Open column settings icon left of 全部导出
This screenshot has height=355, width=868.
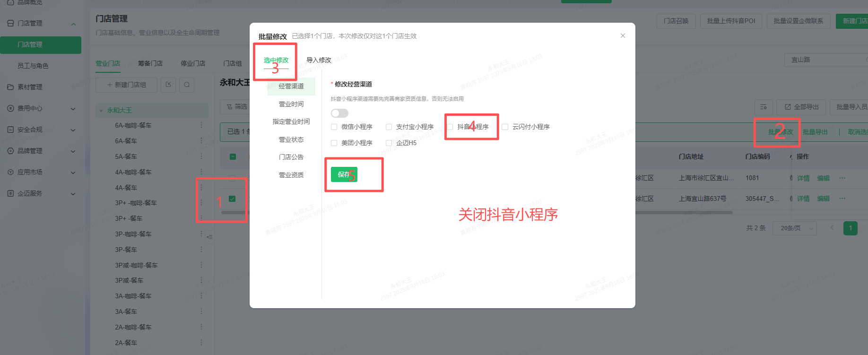[x=763, y=107]
